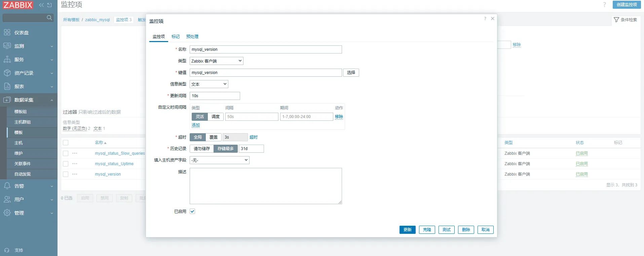Close the 监控项 dialog with X

[x=493, y=19]
